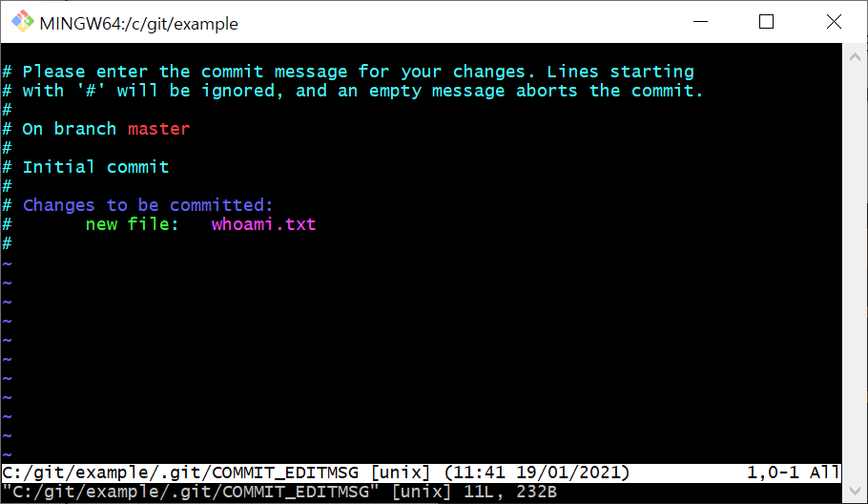The image size is (868, 504).
Task: Minimize the MINGW64 terminal window
Action: (x=700, y=22)
